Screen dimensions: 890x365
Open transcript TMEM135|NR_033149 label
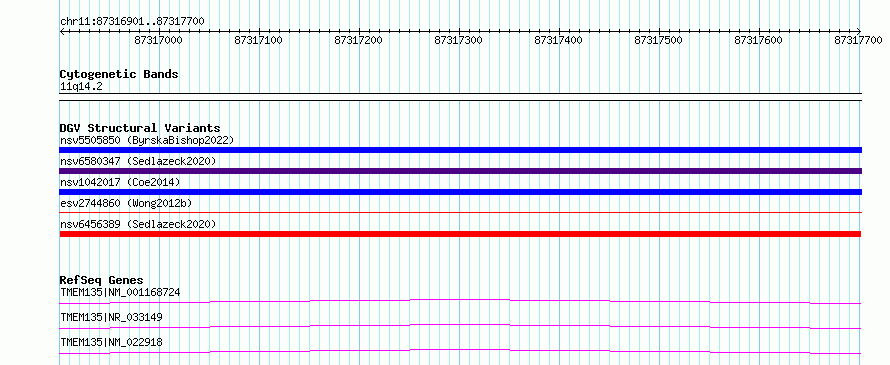111,317
